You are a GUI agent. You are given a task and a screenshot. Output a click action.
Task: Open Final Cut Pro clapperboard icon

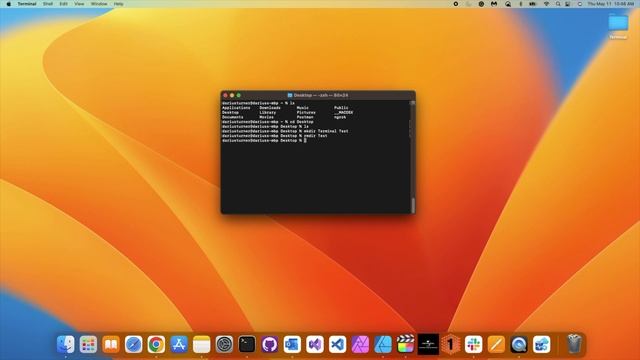[x=405, y=344]
